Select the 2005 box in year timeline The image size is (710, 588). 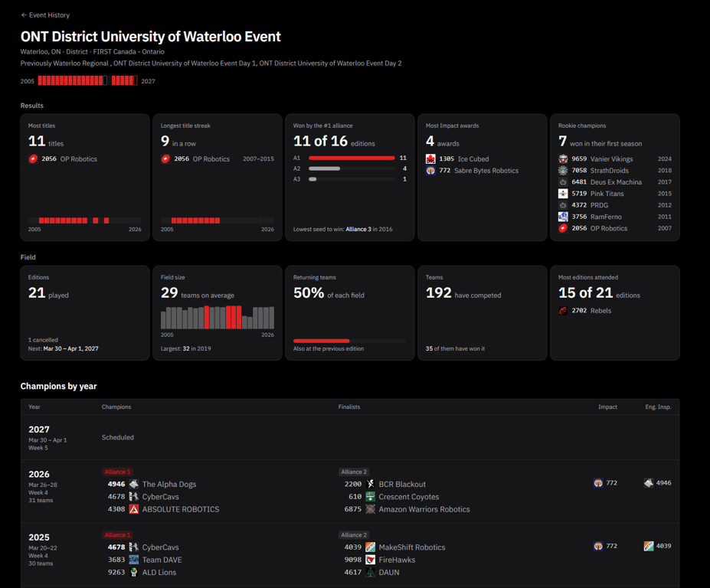click(x=40, y=80)
